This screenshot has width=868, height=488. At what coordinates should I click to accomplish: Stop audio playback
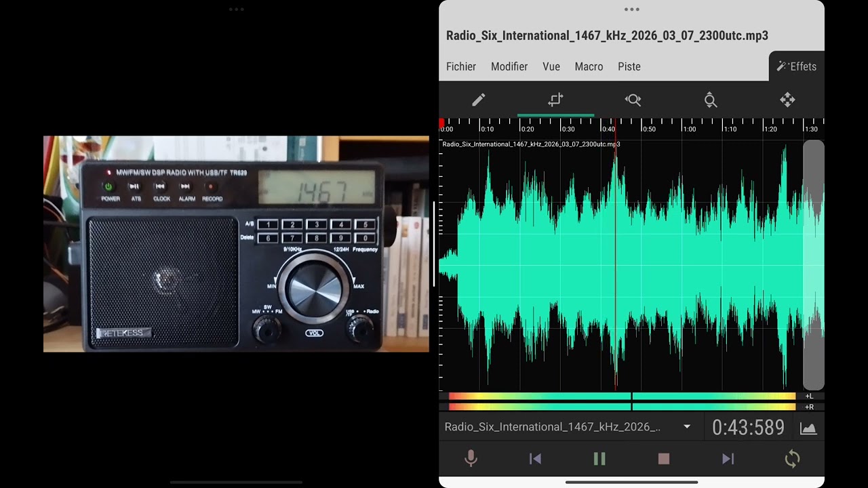point(664,459)
